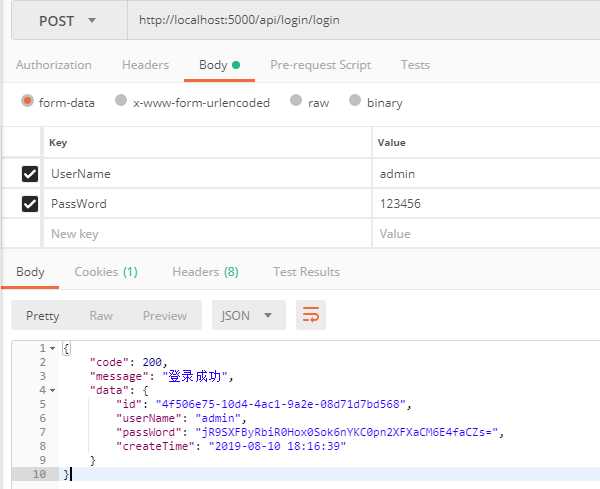Open the Headers (8) response tab
Viewport: 600px width, 489px height.
(x=205, y=272)
